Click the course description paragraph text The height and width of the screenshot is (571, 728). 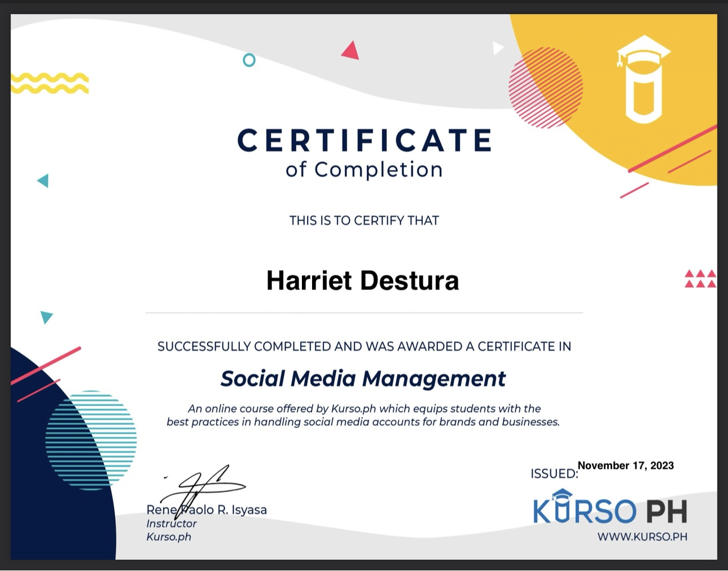(x=364, y=415)
